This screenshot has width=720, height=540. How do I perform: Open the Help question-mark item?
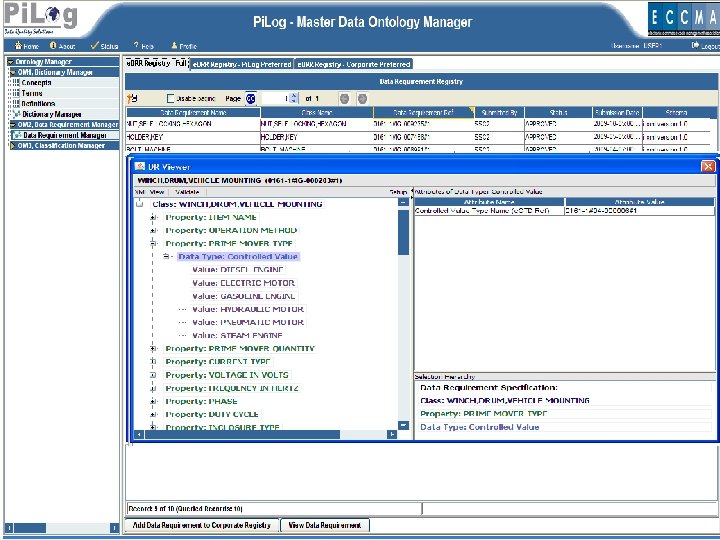tap(136, 45)
